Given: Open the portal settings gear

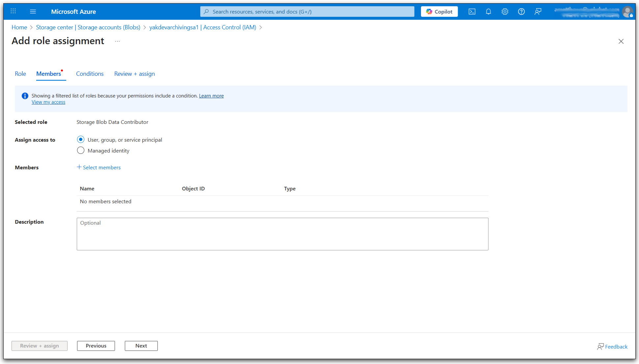Looking at the screenshot, I should (505, 12).
